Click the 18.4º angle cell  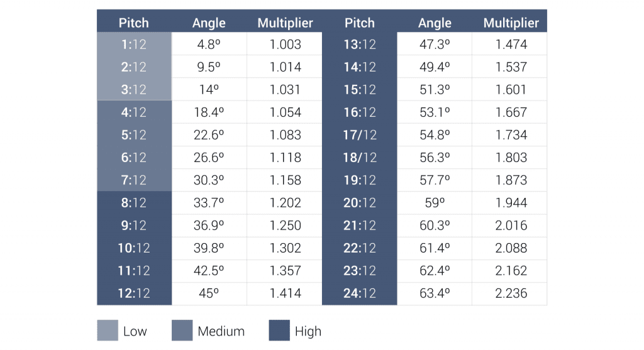click(209, 112)
